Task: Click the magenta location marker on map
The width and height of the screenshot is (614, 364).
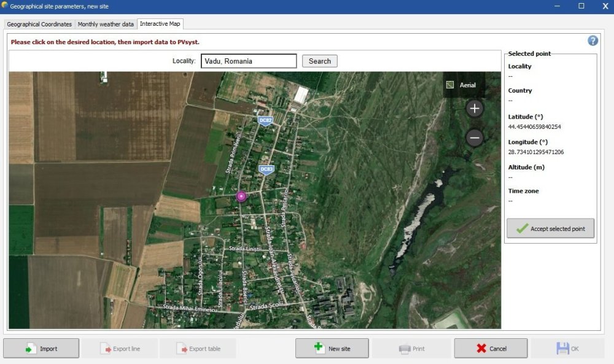Action: [x=241, y=196]
